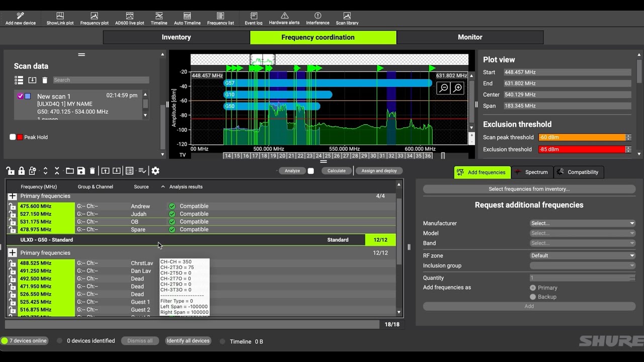Viewport: 644px width, 362px height.
Task: Click the unlock all frequencies icon
Action: coord(10,171)
